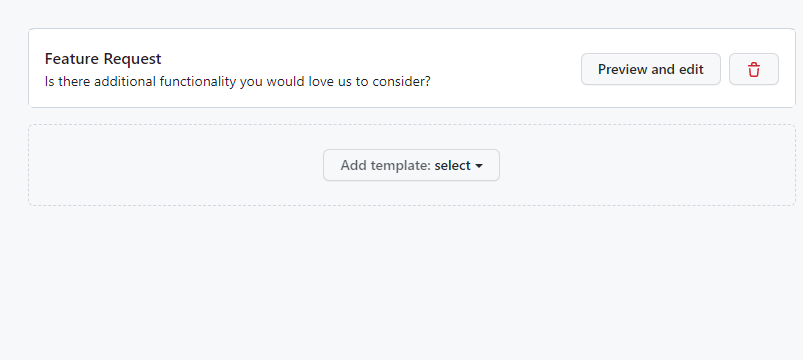Click the Add template label text
The height and width of the screenshot is (360, 803).
point(385,165)
